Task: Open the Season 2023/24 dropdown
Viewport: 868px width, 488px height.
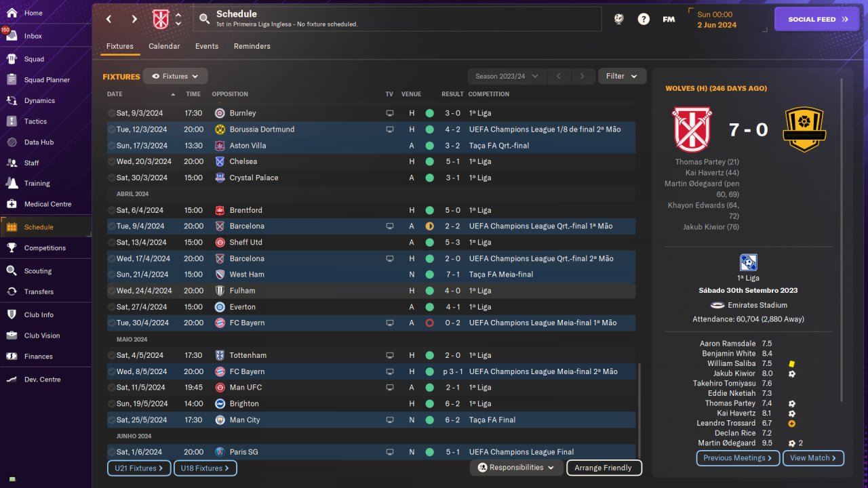Action: (506, 77)
